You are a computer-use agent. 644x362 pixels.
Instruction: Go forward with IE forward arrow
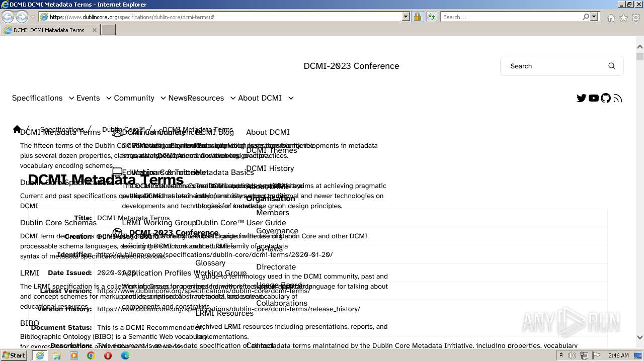[x=22, y=17]
